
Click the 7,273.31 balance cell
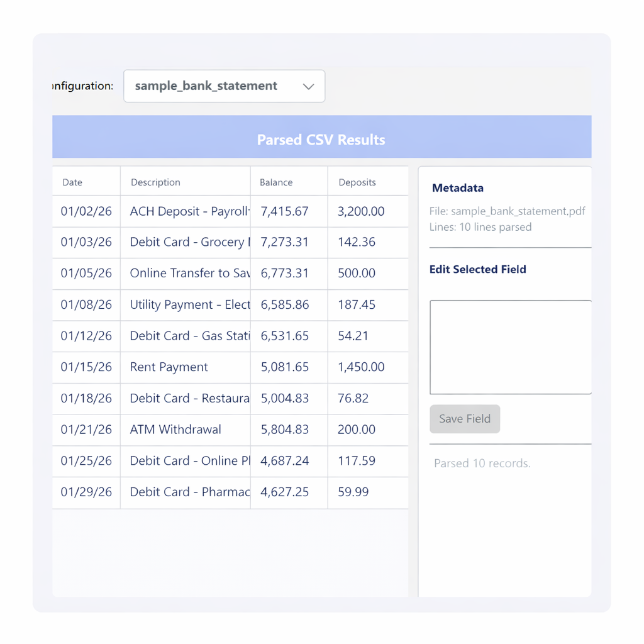click(x=285, y=242)
